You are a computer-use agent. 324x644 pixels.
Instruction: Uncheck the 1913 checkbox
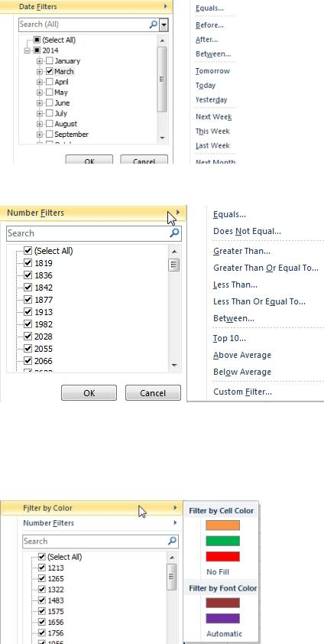[x=28, y=312]
